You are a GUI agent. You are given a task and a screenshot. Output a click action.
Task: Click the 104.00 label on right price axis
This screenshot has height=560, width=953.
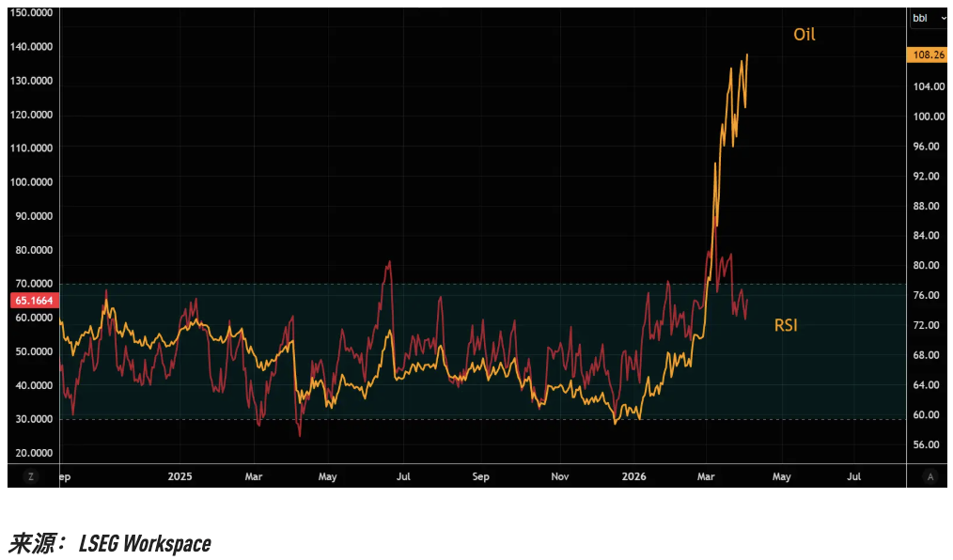(928, 86)
